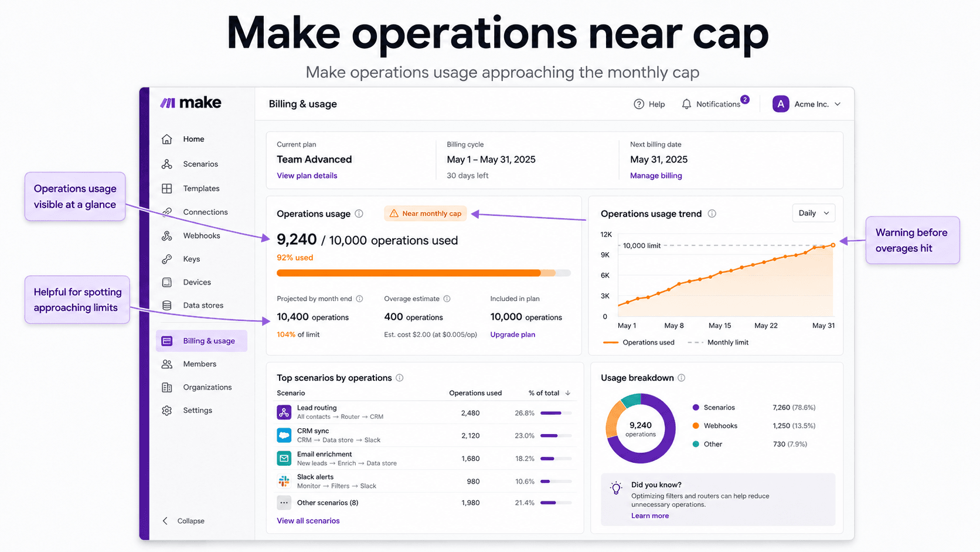Click the Team Advanced plan name
The width and height of the screenshot is (980, 552).
pyautogui.click(x=314, y=160)
